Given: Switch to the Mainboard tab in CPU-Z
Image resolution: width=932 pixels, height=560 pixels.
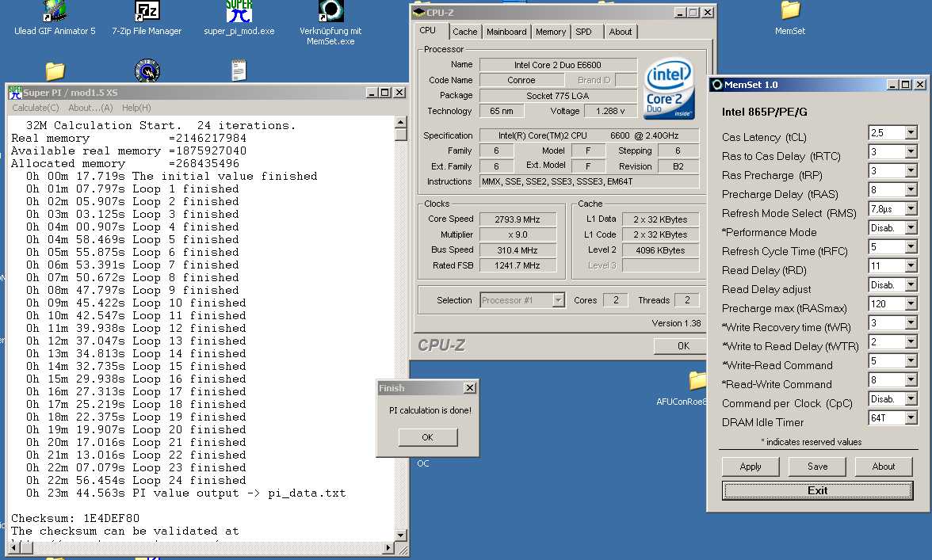Looking at the screenshot, I should point(506,32).
